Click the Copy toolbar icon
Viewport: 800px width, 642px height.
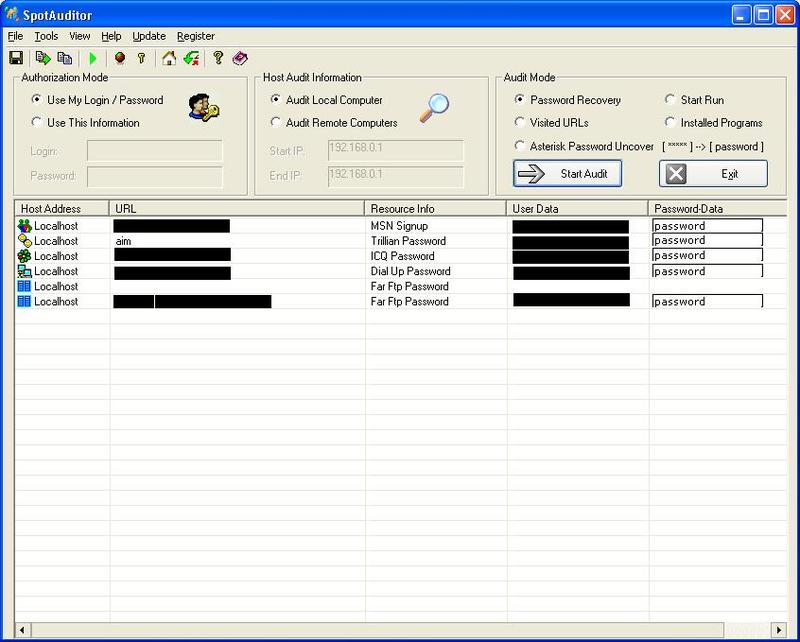point(64,59)
